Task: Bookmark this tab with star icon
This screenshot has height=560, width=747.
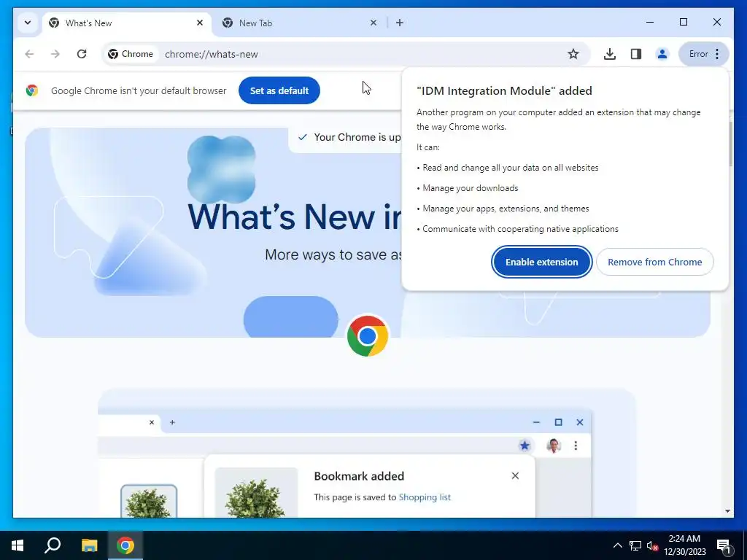Action: point(573,54)
